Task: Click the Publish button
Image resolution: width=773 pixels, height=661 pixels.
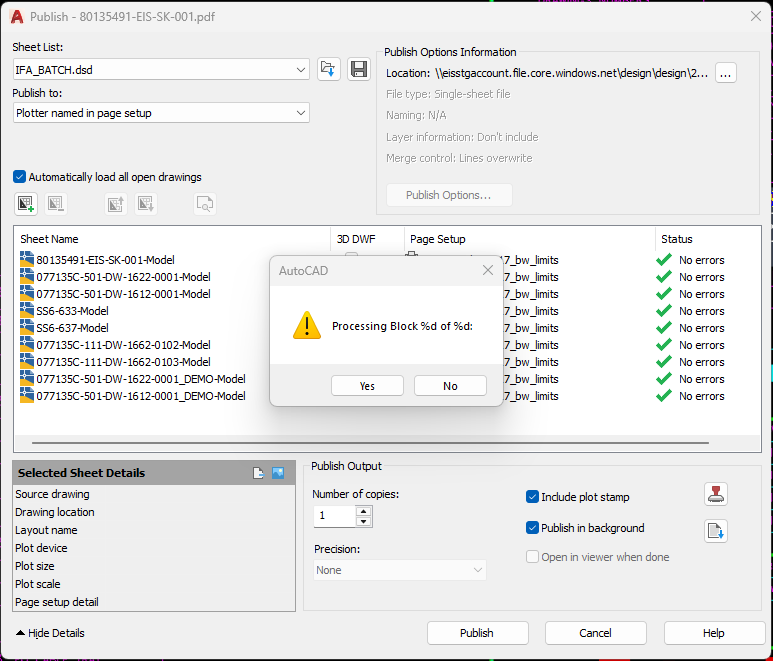Action: click(x=477, y=633)
